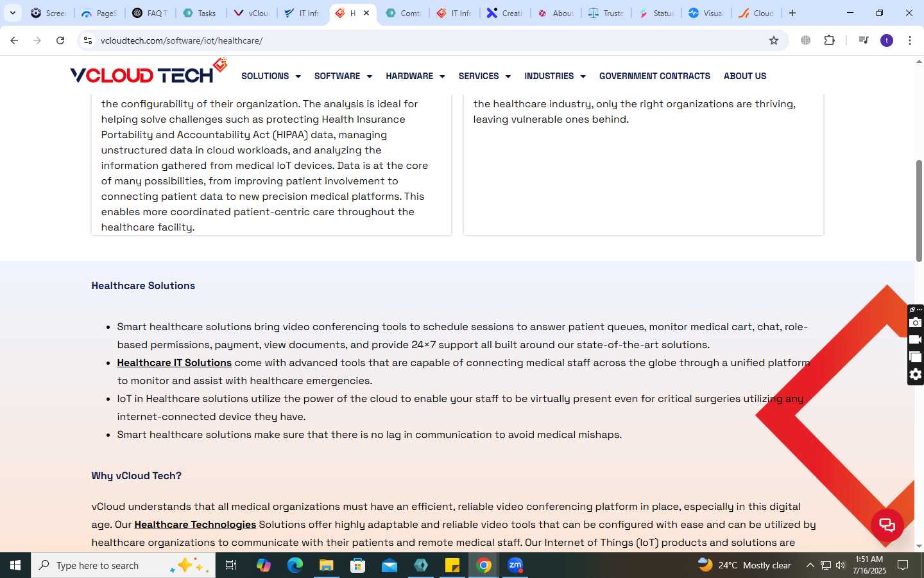The image size is (924, 578).
Task: Open GOVERNMENT CONTRACTS page
Action: pos(654,76)
